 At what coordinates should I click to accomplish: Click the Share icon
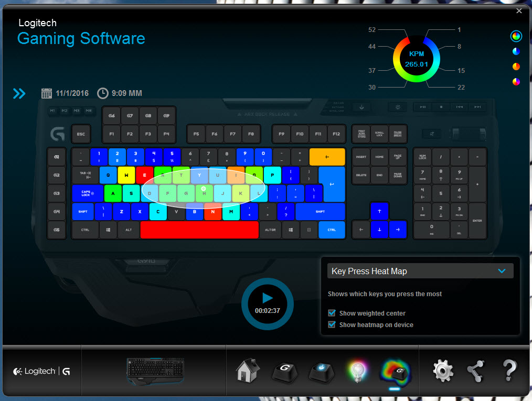point(476,371)
